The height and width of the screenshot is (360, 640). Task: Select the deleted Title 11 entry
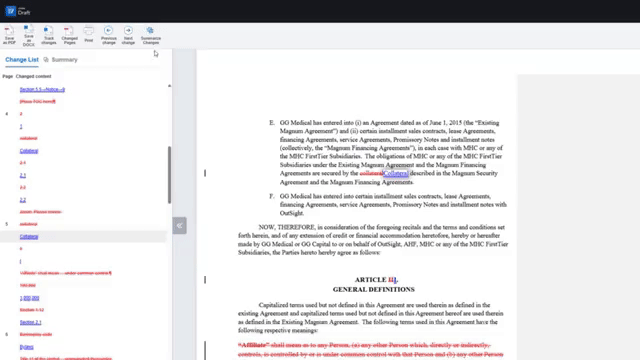[x=66, y=358]
